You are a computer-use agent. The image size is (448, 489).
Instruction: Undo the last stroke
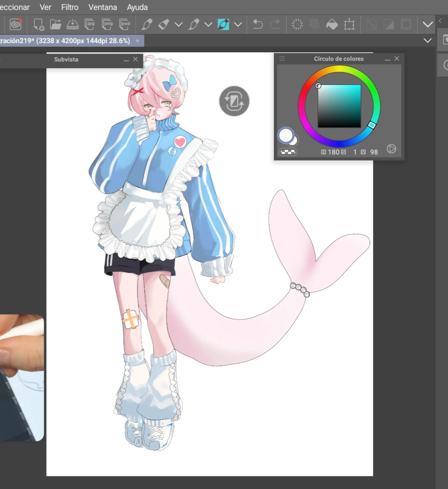258,24
